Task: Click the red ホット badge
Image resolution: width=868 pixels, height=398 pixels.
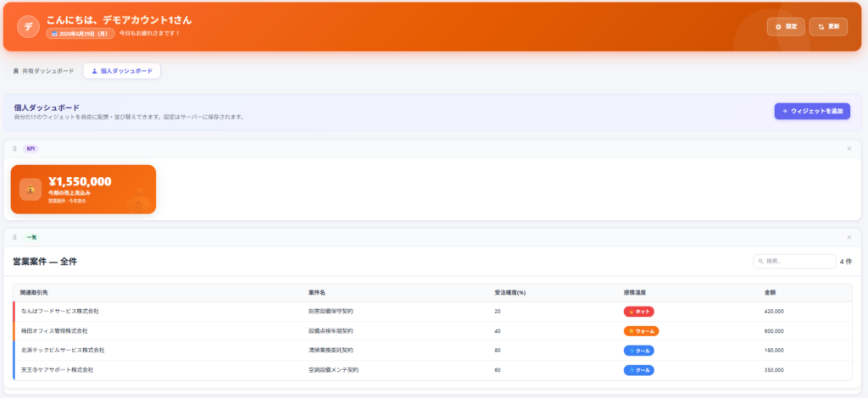Action: coord(639,312)
